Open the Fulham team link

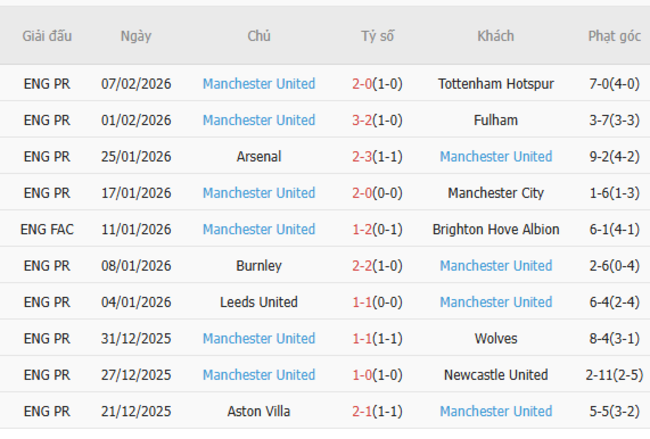(496, 120)
